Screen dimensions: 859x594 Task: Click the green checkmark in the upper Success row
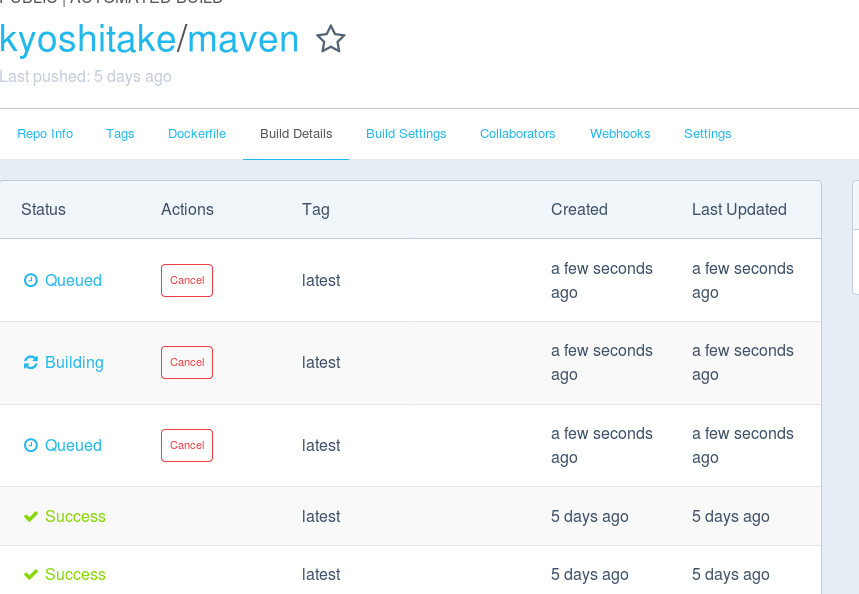click(31, 516)
